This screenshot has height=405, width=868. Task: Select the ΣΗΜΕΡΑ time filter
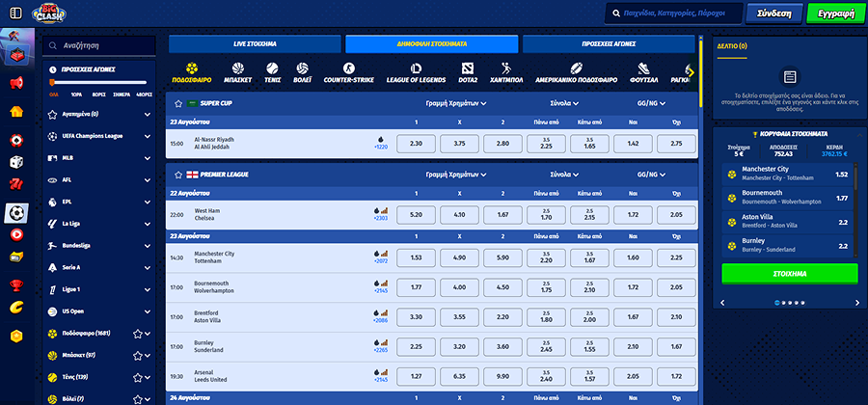coord(122,94)
